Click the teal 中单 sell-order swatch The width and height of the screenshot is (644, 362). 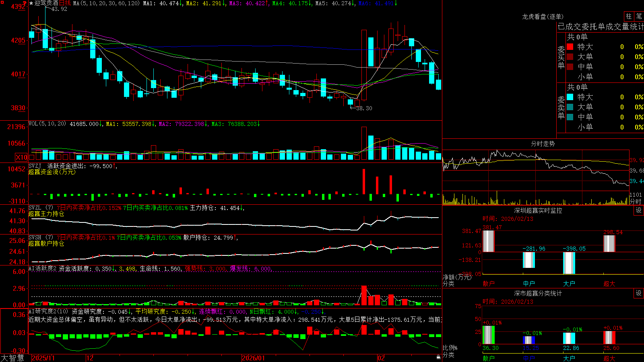(x=570, y=117)
